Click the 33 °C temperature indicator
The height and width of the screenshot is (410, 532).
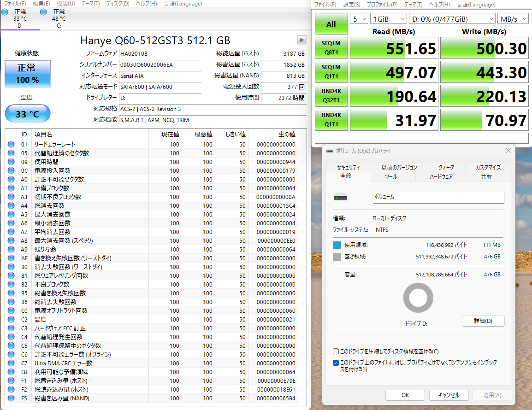pyautogui.click(x=27, y=114)
